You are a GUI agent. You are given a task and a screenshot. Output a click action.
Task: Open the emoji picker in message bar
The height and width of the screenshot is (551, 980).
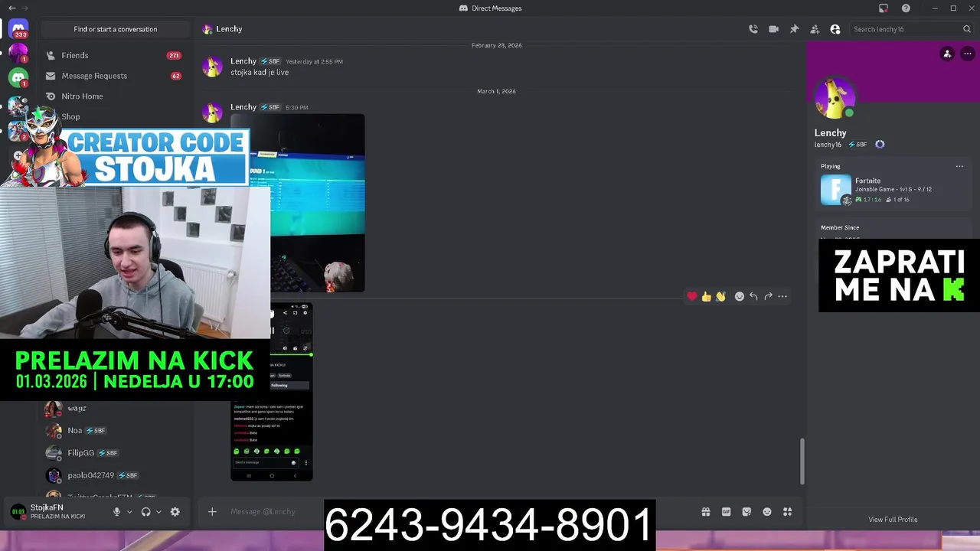click(x=767, y=512)
